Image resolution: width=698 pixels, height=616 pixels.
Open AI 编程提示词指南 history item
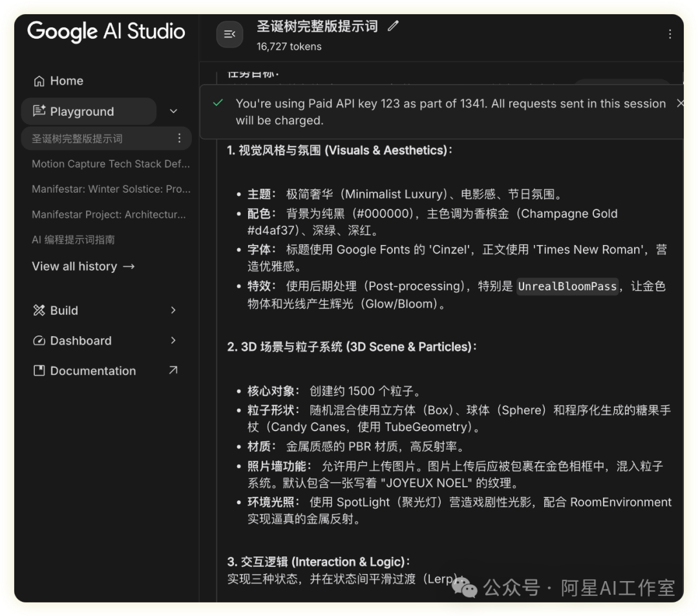pos(73,240)
